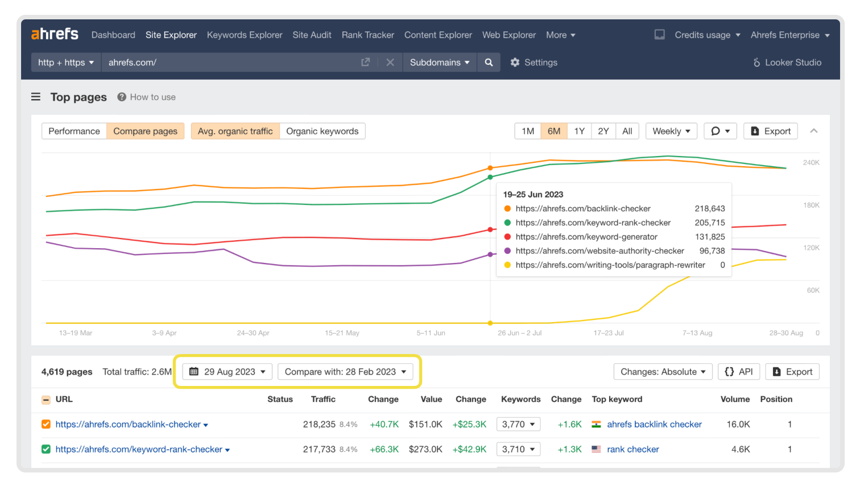Open Site Audit

[x=312, y=35]
